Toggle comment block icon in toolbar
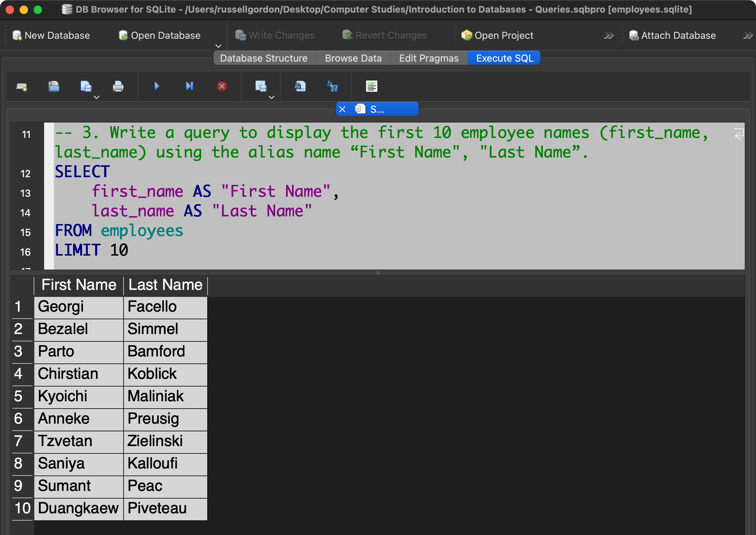Image resolution: width=756 pixels, height=535 pixels. [371, 86]
